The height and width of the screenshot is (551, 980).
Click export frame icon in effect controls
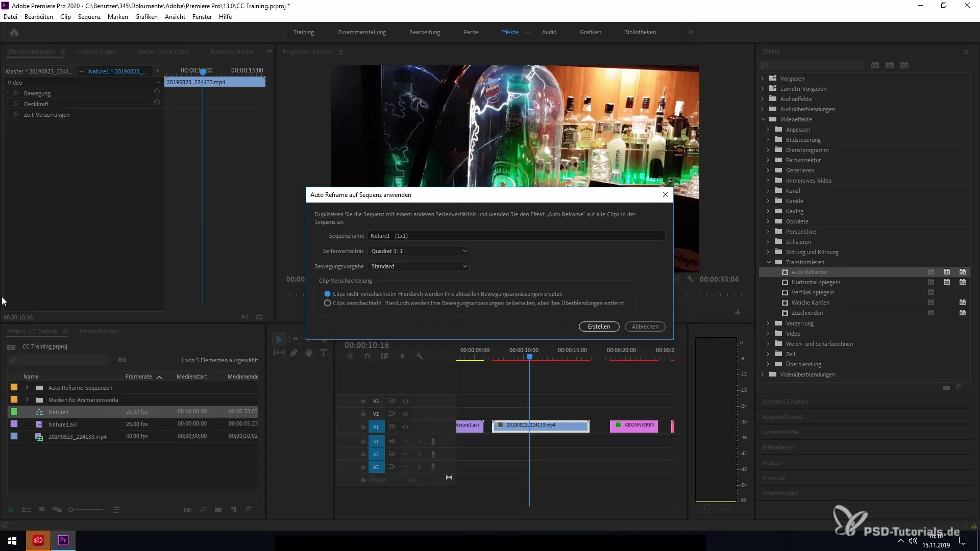[259, 317]
